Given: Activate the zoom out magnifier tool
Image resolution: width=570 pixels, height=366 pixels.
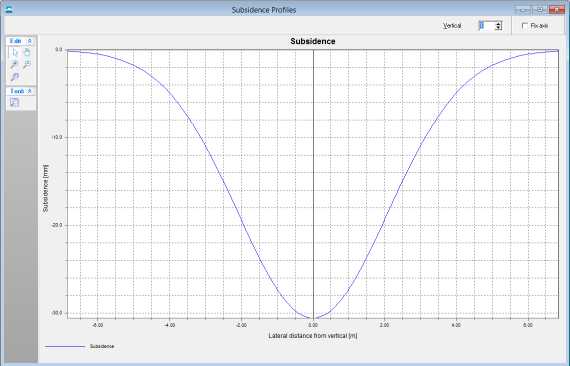Looking at the screenshot, I should click(27, 65).
